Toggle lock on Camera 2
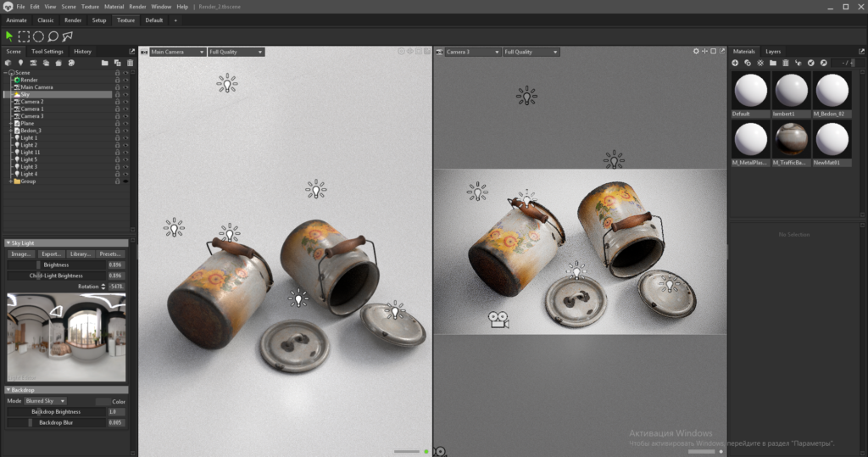This screenshot has width=868, height=457. point(117,102)
